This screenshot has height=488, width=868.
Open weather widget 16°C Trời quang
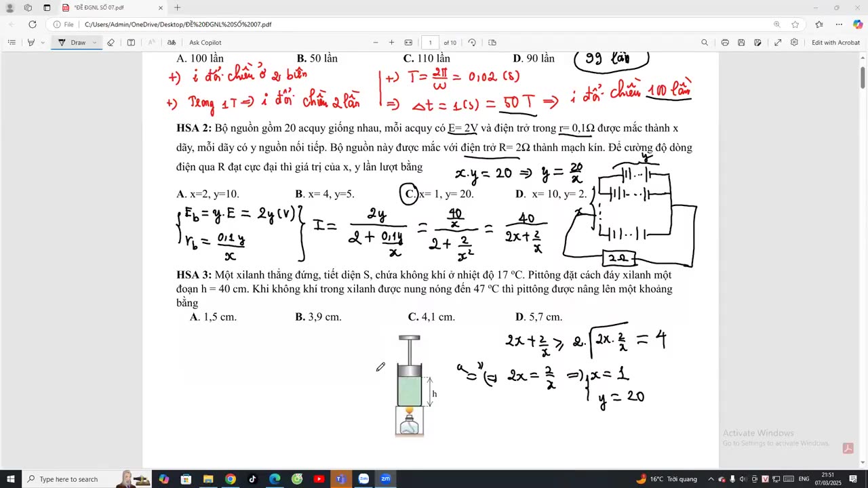point(665,479)
